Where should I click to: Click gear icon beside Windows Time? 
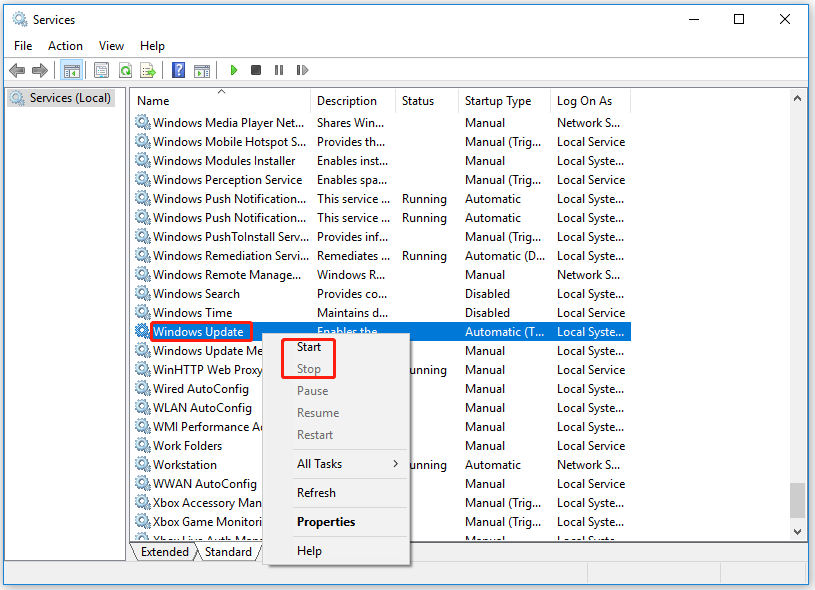click(x=143, y=312)
